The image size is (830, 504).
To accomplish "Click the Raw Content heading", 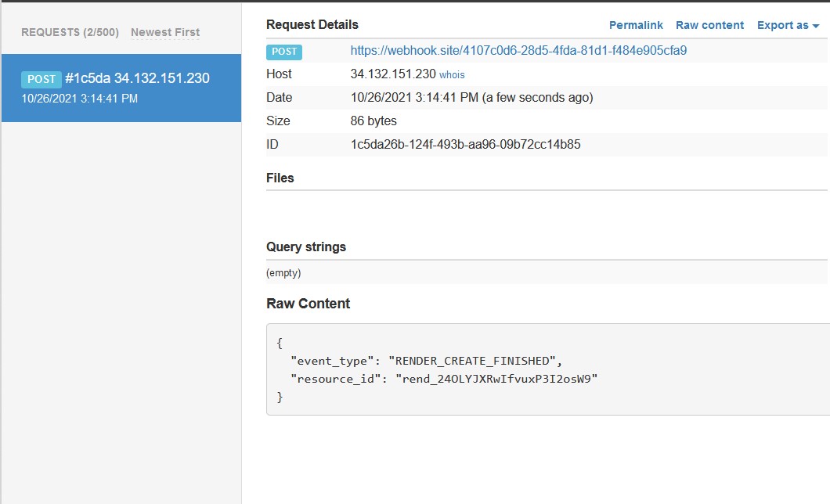I will pos(308,304).
